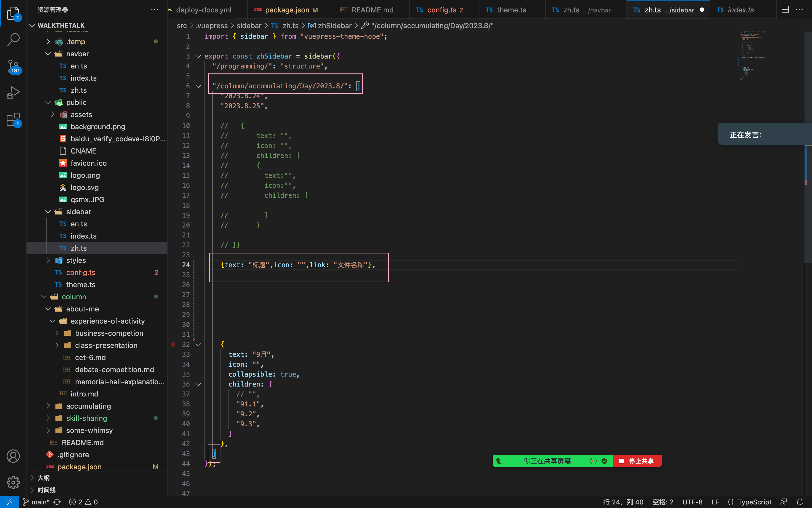The image size is (812, 508).
Task: Fold children array at line 36
Action: [x=198, y=384]
